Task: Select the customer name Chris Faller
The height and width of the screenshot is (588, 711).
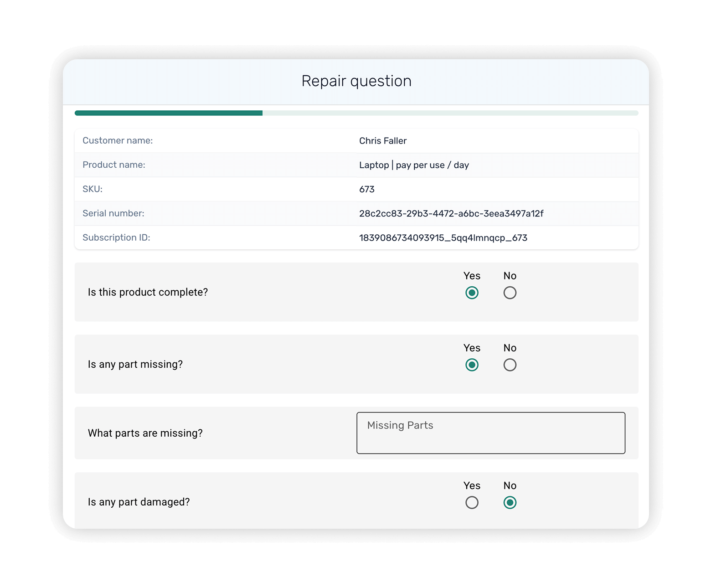Action: [x=383, y=140]
